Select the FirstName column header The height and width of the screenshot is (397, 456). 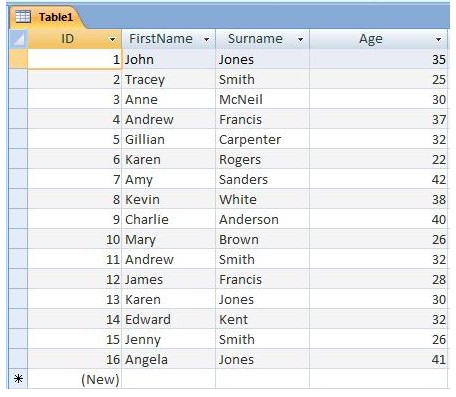169,39
